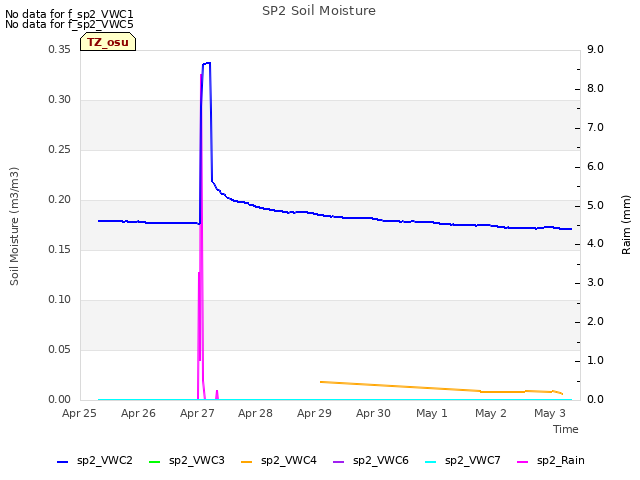Viewport: 640px width, 480px height.
Task: Click the blue sp2_VWC2 legend swatch
Action: pyautogui.click(x=62, y=462)
